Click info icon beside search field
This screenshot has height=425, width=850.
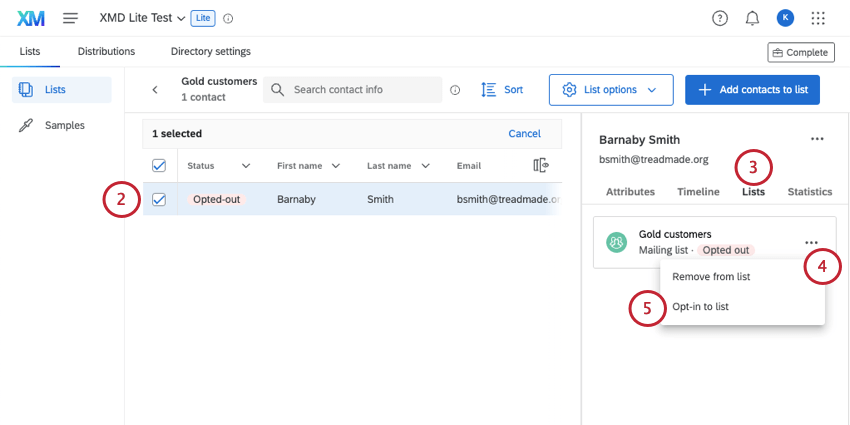[455, 90]
